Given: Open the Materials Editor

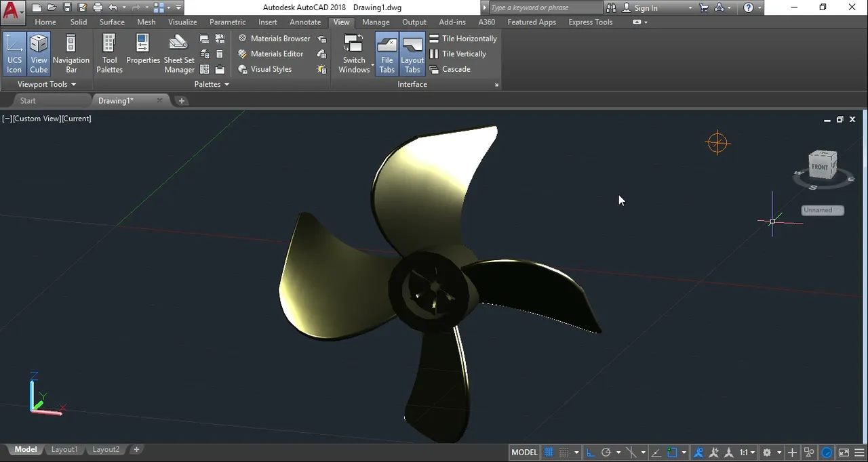Looking at the screenshot, I should click(271, 54).
